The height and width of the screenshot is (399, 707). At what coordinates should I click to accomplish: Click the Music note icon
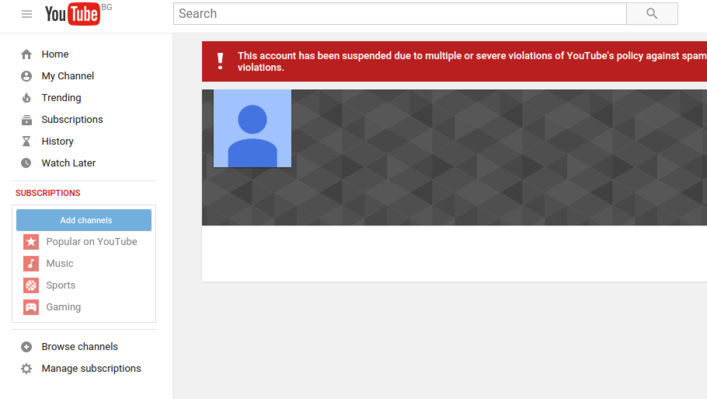(31, 263)
